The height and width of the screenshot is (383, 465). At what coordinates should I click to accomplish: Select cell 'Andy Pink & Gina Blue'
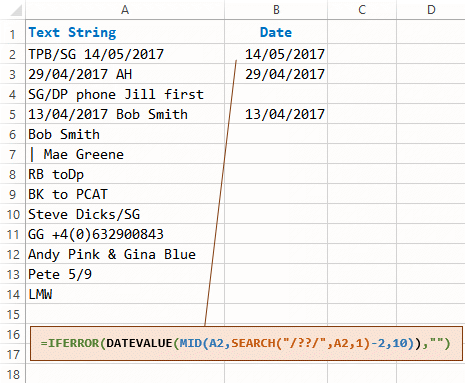[x=125, y=254]
